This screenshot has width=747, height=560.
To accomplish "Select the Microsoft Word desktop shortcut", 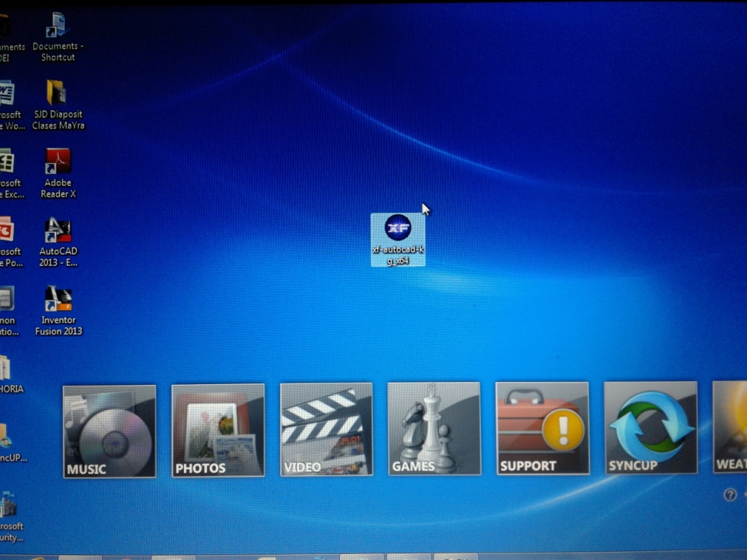I will pyautogui.click(x=6, y=93).
